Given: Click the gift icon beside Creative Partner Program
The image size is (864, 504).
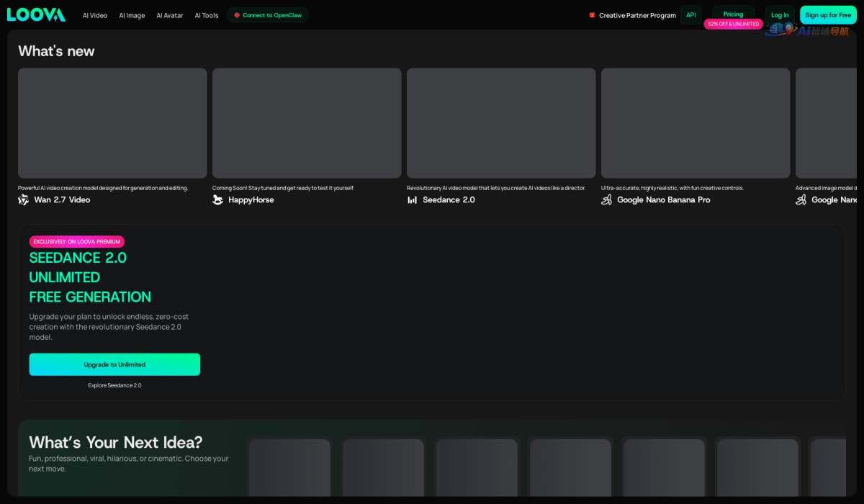Looking at the screenshot, I should [592, 15].
